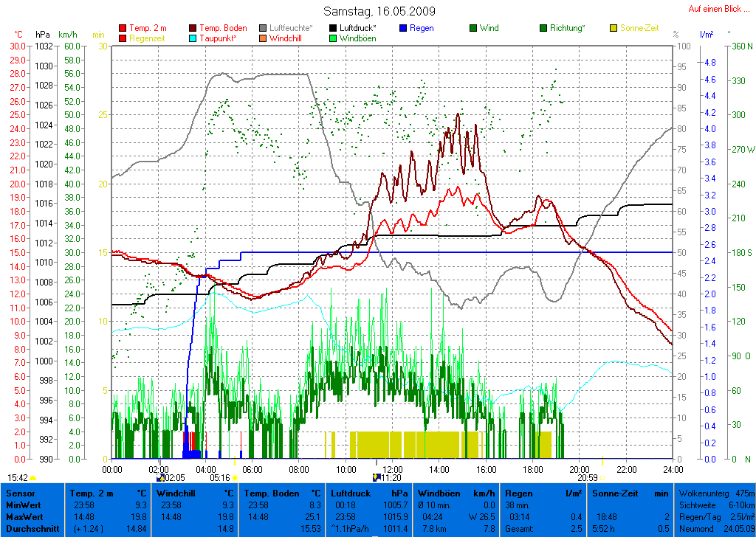
Task: Click the black Luftdruck legend square
Action: [334, 28]
